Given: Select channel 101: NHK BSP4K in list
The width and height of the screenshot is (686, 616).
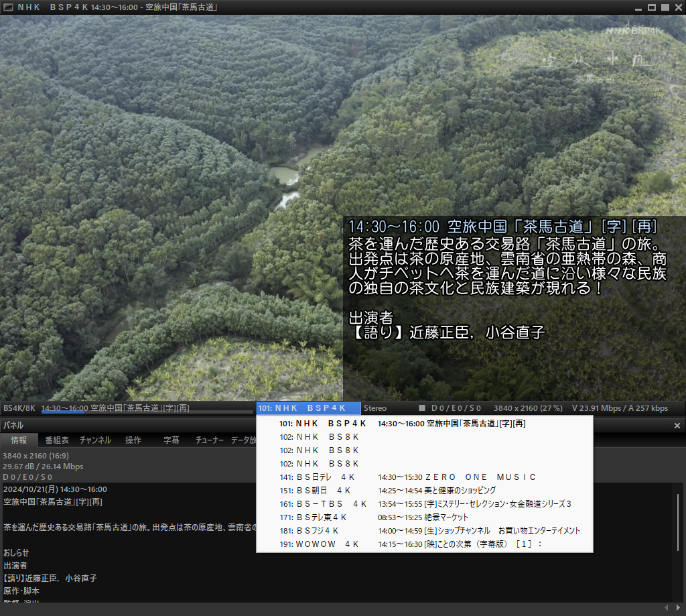Looking at the screenshot, I should click(424, 424).
